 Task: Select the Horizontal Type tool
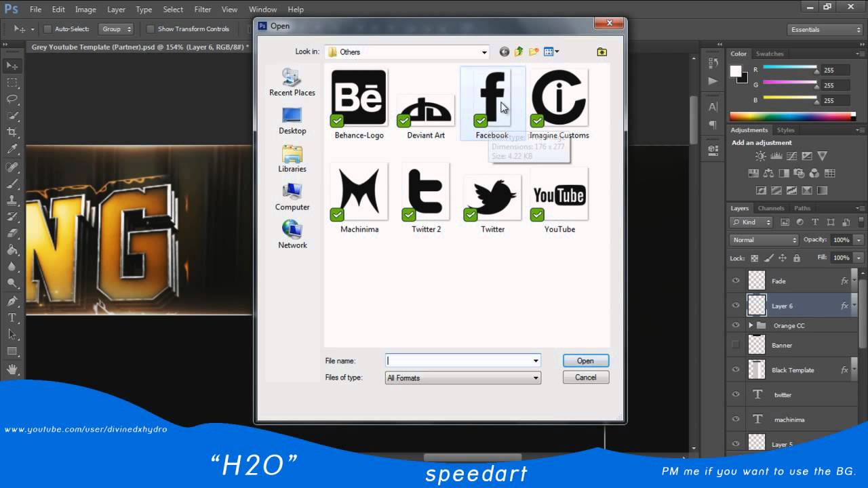tap(12, 318)
